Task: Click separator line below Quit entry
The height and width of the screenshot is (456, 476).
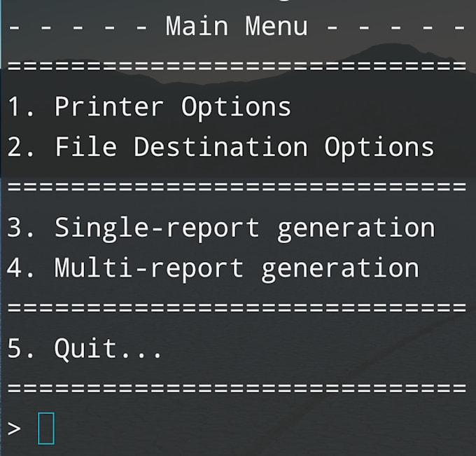Action: [x=237, y=388]
